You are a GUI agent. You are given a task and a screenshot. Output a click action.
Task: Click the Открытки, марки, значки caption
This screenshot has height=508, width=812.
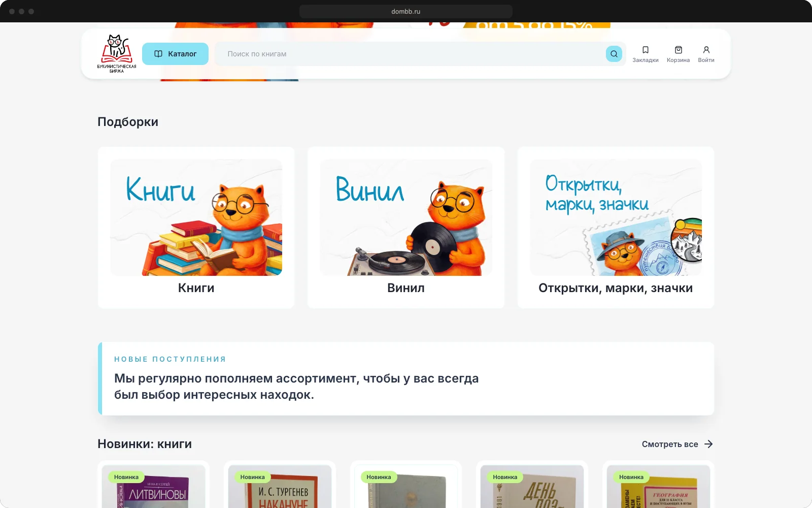[x=616, y=288]
